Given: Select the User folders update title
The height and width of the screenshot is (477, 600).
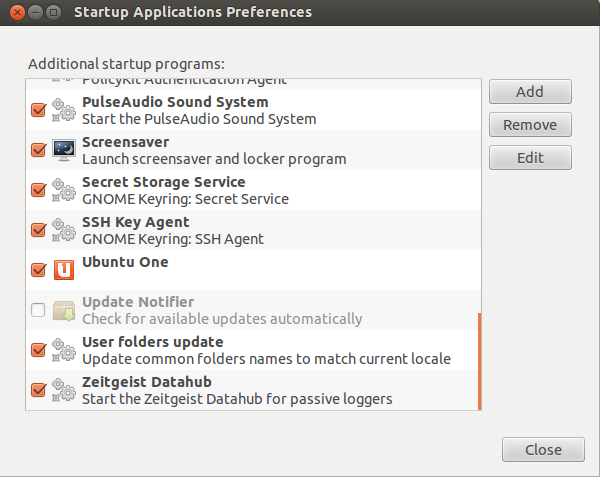Looking at the screenshot, I should pos(153,342).
